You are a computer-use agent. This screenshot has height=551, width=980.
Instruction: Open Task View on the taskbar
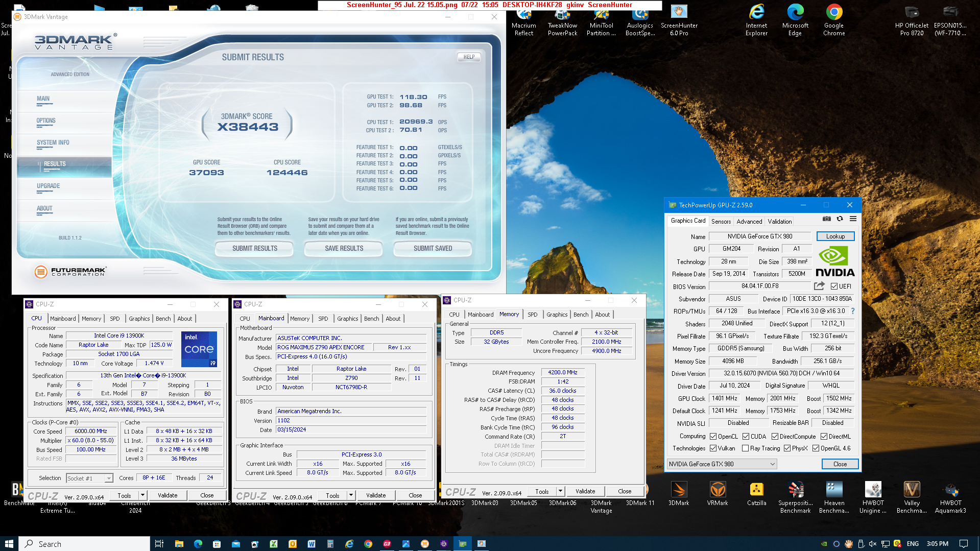point(159,543)
